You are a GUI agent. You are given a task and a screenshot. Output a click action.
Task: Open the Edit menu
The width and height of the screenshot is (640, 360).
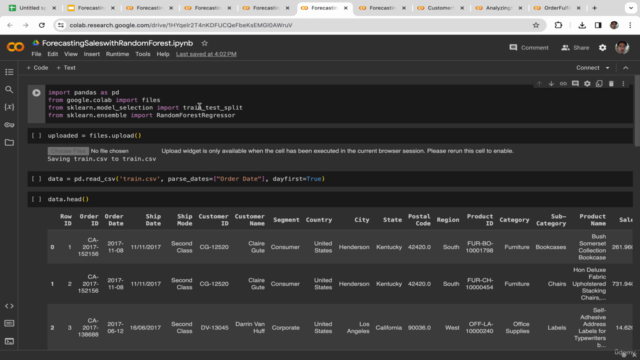click(x=52, y=54)
